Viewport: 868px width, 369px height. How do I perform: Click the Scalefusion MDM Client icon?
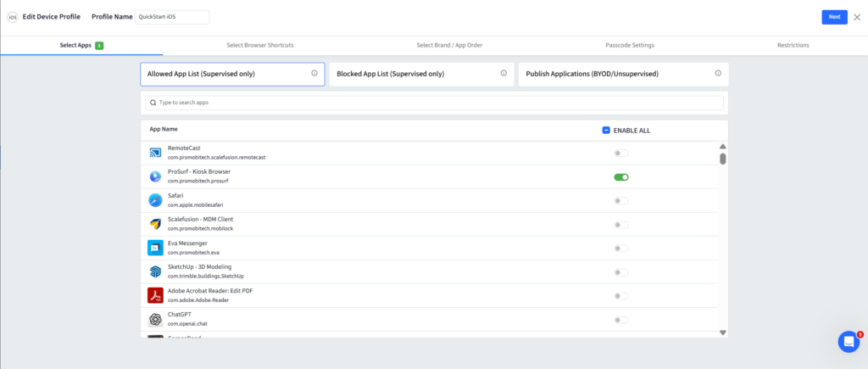[155, 224]
